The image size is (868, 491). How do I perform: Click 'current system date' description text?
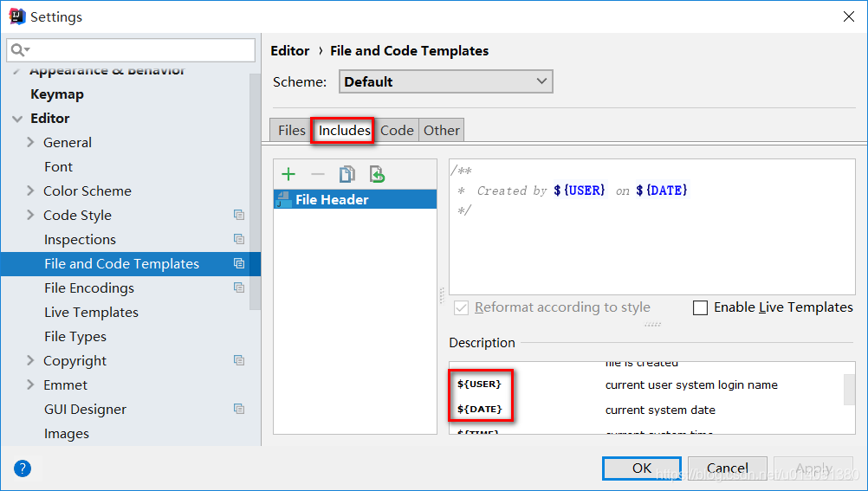pos(660,410)
